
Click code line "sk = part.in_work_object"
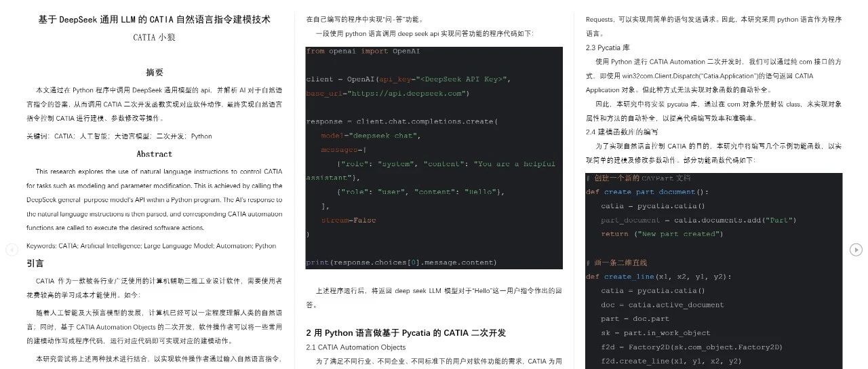(655, 333)
